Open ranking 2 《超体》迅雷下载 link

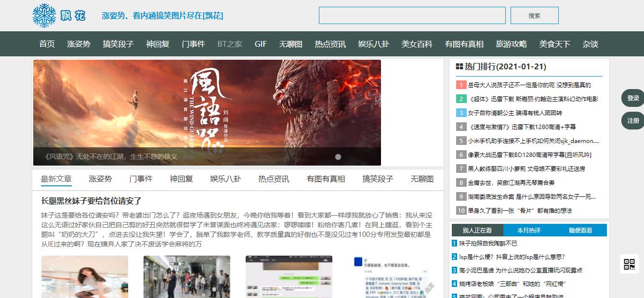click(533, 99)
